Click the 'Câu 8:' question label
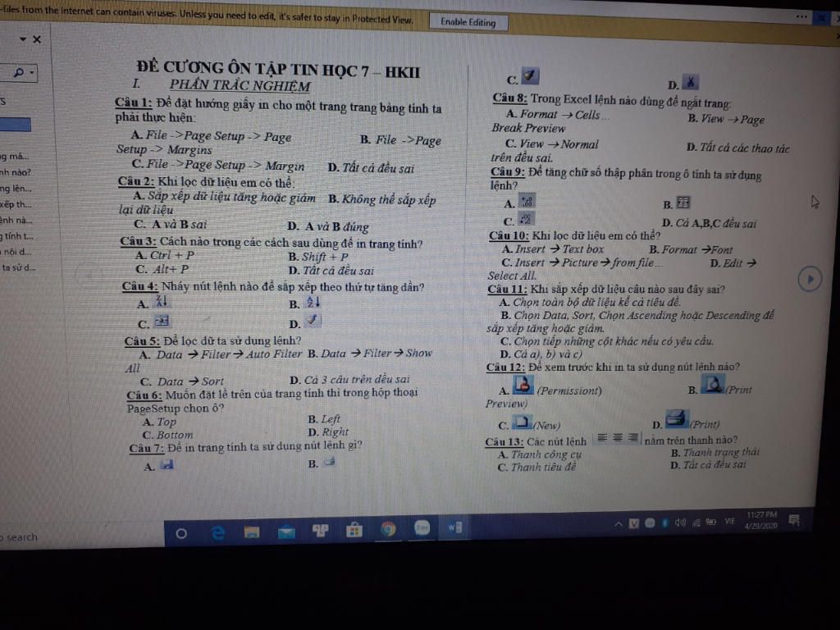The image size is (840, 630). (510, 98)
